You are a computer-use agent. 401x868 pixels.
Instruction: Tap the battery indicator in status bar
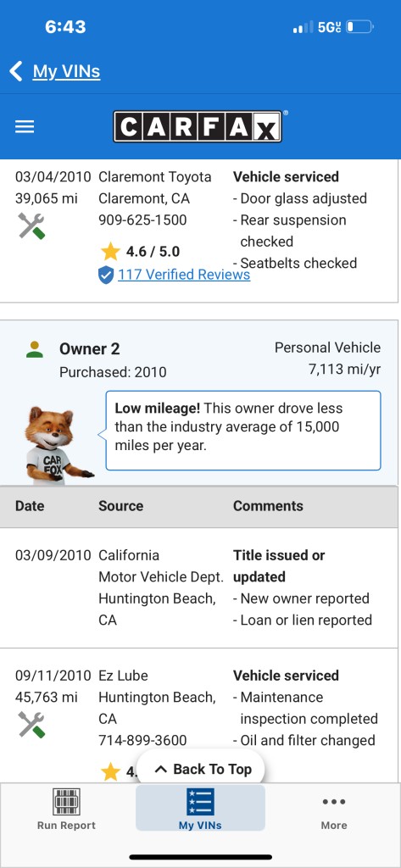tap(360, 26)
